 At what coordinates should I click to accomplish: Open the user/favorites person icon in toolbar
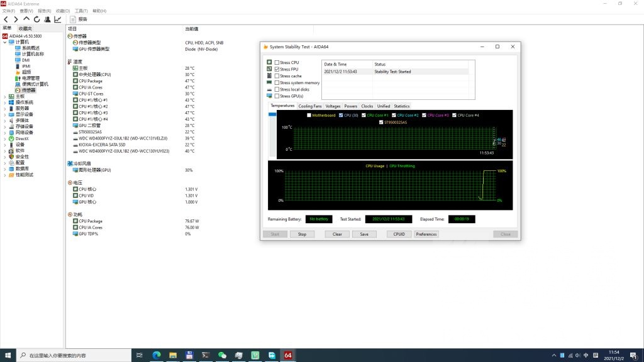pyautogui.click(x=47, y=19)
